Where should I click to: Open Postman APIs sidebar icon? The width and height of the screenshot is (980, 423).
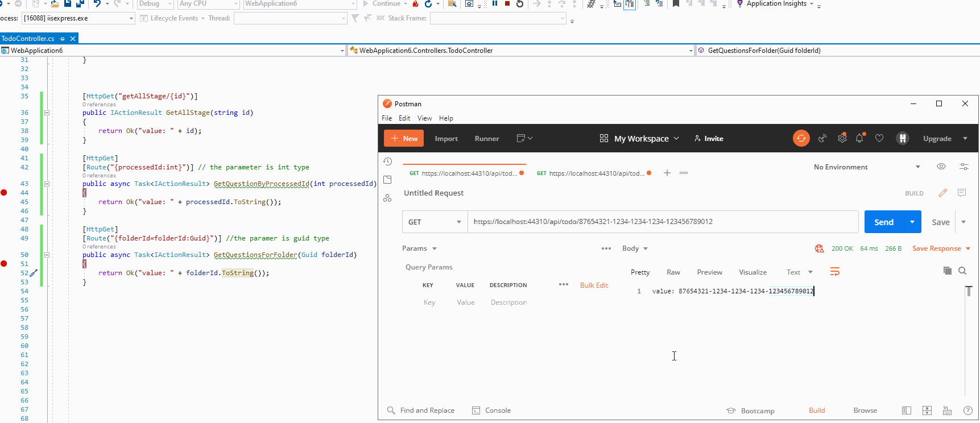387,198
